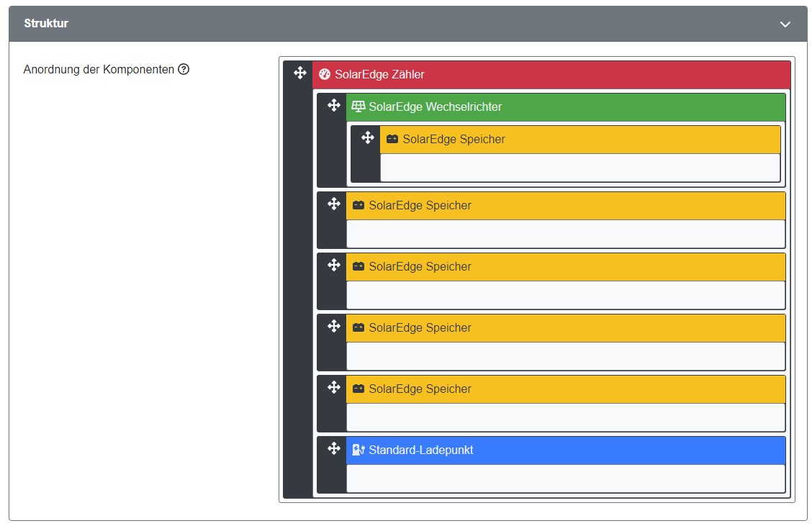Image resolution: width=812 pixels, height=526 pixels.
Task: Click empty drop area under nested Speicher
Action: (x=579, y=168)
